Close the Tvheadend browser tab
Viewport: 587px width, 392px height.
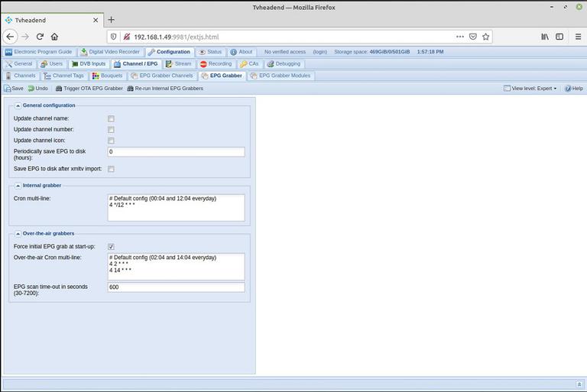96,20
